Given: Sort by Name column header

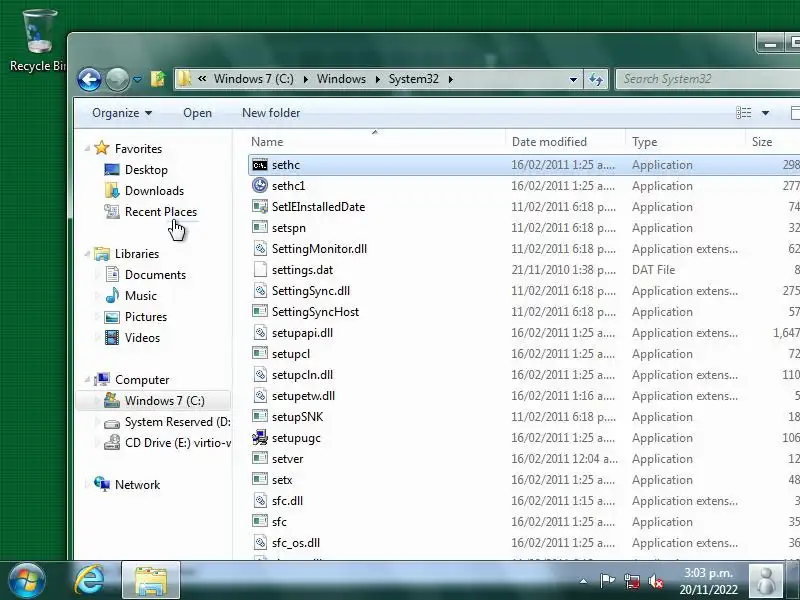Looking at the screenshot, I should coord(377,142).
